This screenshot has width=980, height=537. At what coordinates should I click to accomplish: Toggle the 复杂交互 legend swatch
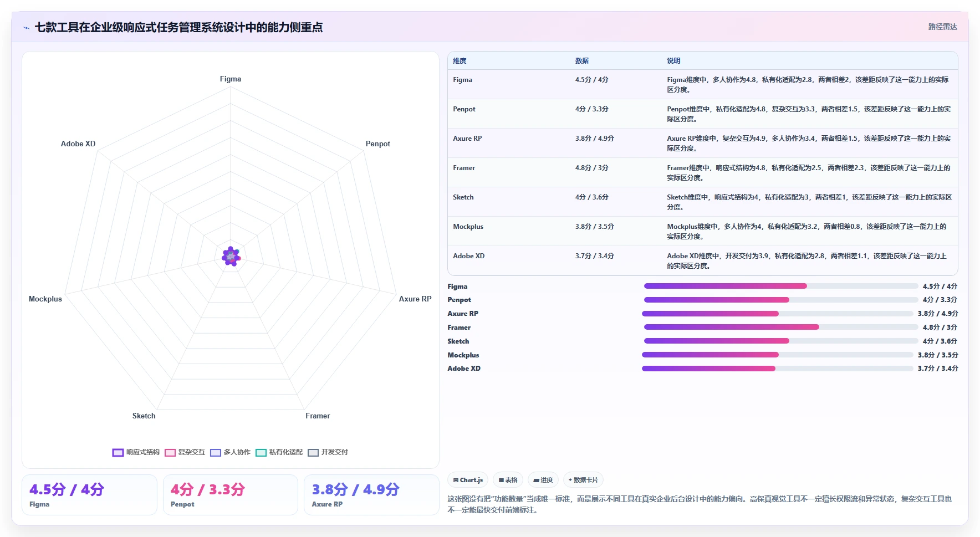point(170,452)
